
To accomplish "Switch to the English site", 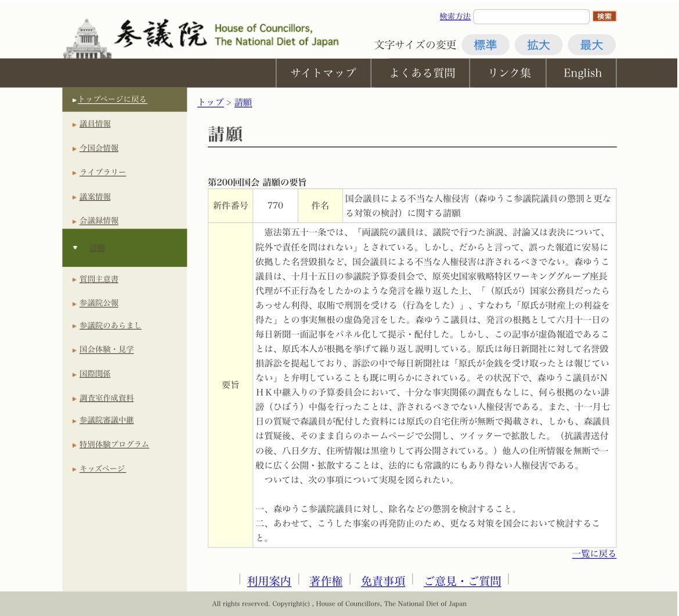I will coord(582,73).
